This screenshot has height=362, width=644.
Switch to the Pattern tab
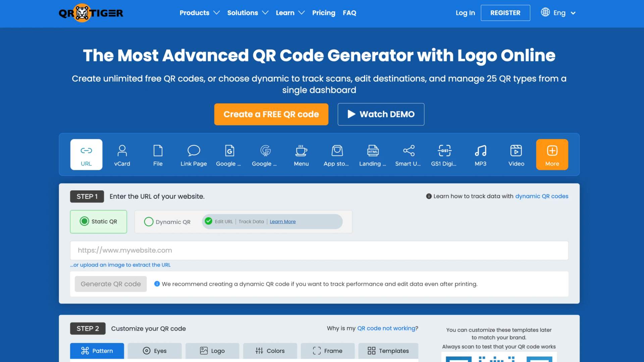97,351
